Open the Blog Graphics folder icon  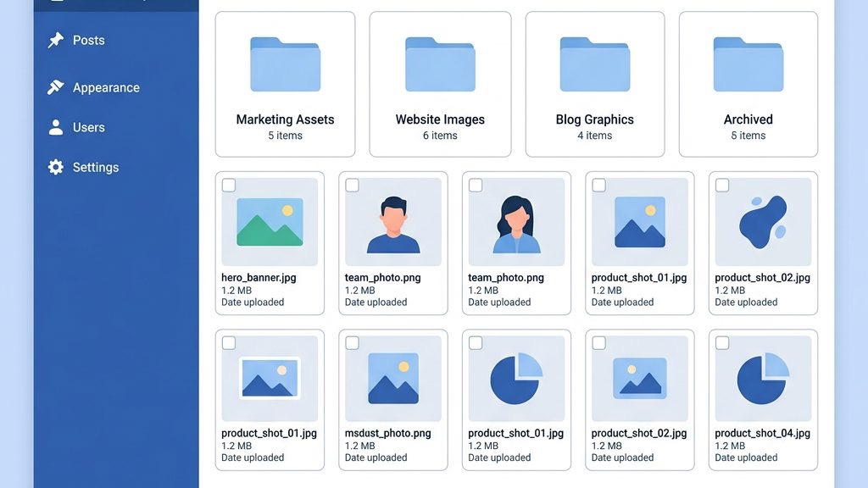(x=594, y=64)
